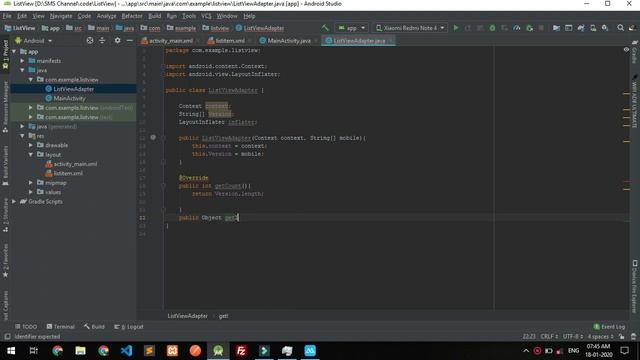Click Scroll from Source target icon in Project panel
Screen dimensions: 640x360
(x=90, y=40)
